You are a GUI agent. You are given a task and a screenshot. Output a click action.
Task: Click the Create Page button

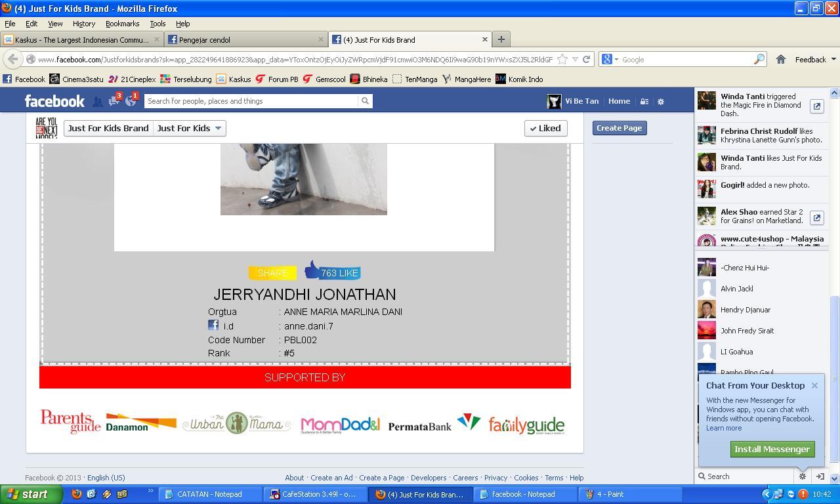(x=619, y=128)
